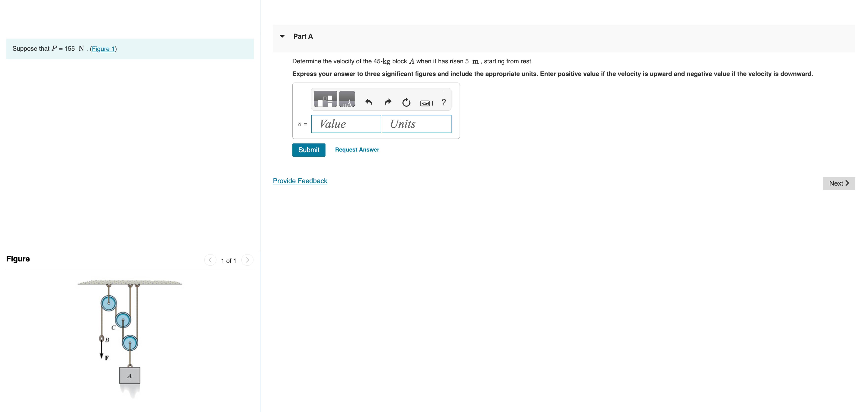
Task: Open the Greek symbols units palette
Action: click(x=347, y=99)
